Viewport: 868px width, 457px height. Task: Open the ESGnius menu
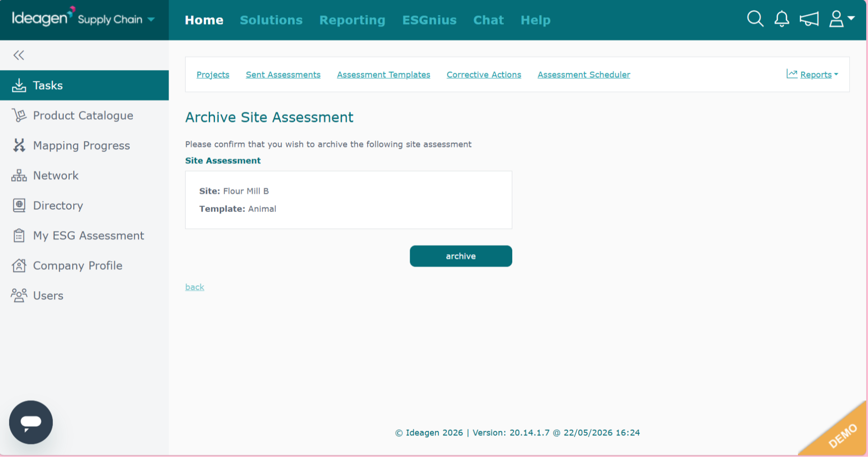pyautogui.click(x=429, y=20)
